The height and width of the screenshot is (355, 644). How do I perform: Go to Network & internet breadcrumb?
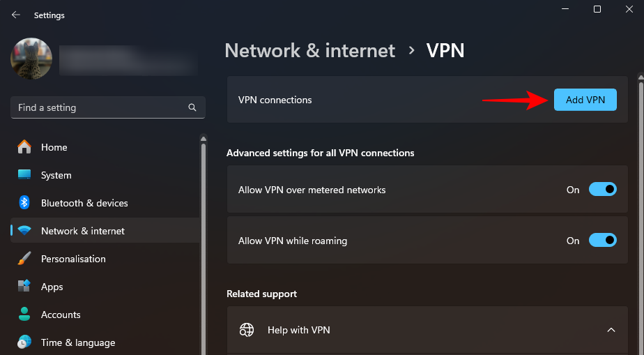[309, 50]
